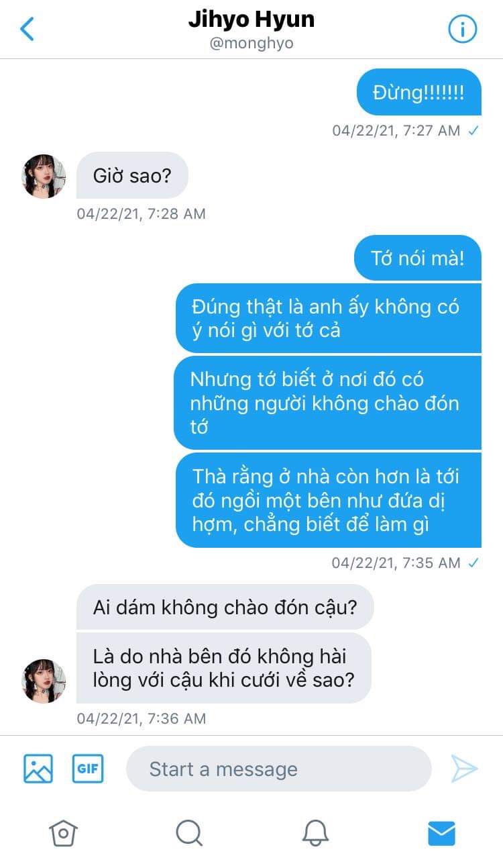Tap the 7:35 AM delivered checkmark
503x868 pixels.
click(474, 563)
